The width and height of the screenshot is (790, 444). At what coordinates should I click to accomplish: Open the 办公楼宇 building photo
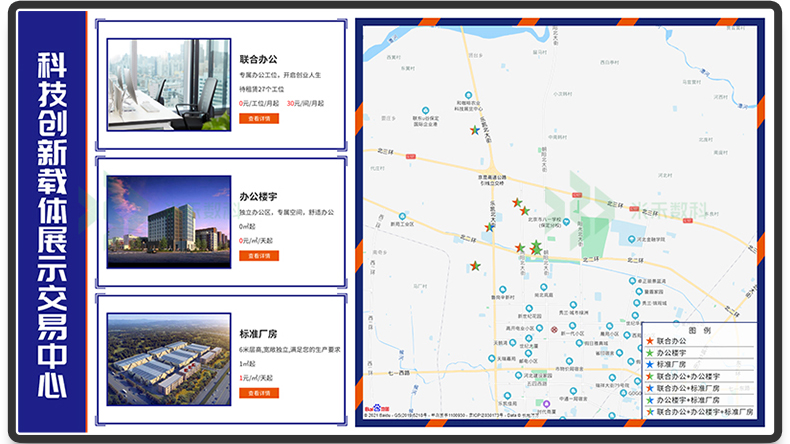(169, 222)
